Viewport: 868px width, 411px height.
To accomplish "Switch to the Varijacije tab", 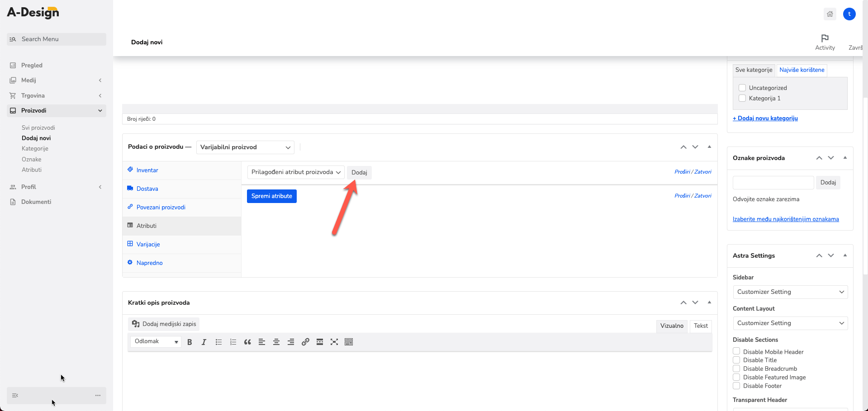I will click(148, 244).
